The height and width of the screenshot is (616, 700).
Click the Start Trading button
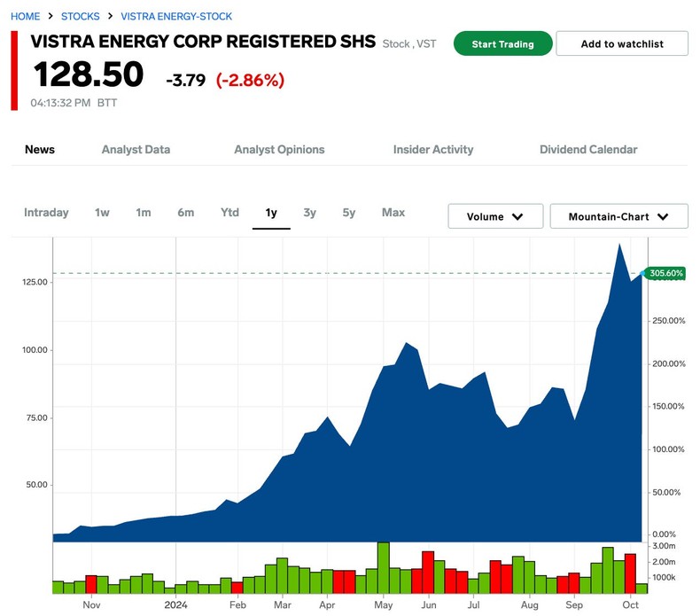point(502,43)
